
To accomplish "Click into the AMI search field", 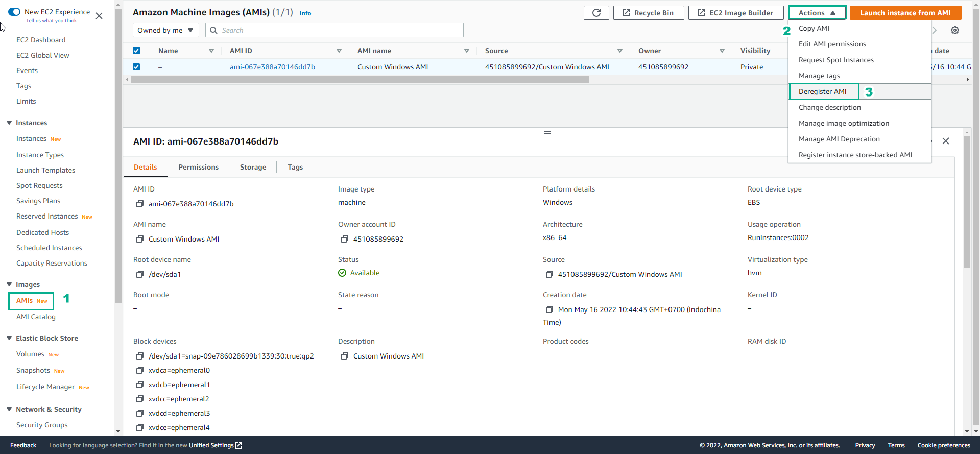I will click(x=334, y=30).
